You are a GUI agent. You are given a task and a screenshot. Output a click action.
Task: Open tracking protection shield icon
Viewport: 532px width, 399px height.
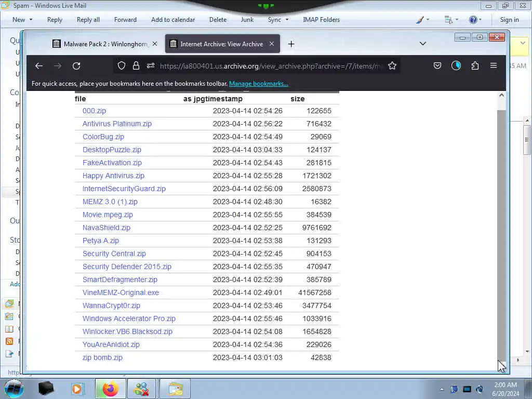pos(122,66)
